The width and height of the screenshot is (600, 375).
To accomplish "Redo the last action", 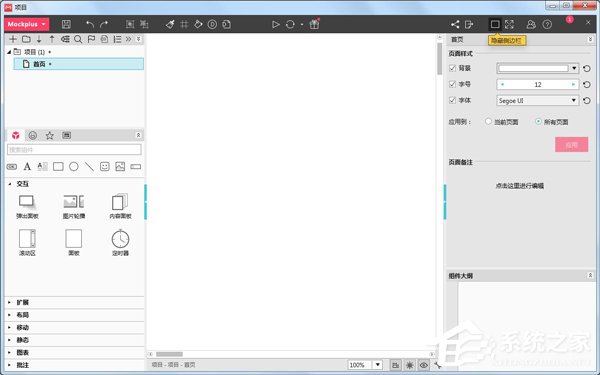I will pyautogui.click(x=104, y=24).
